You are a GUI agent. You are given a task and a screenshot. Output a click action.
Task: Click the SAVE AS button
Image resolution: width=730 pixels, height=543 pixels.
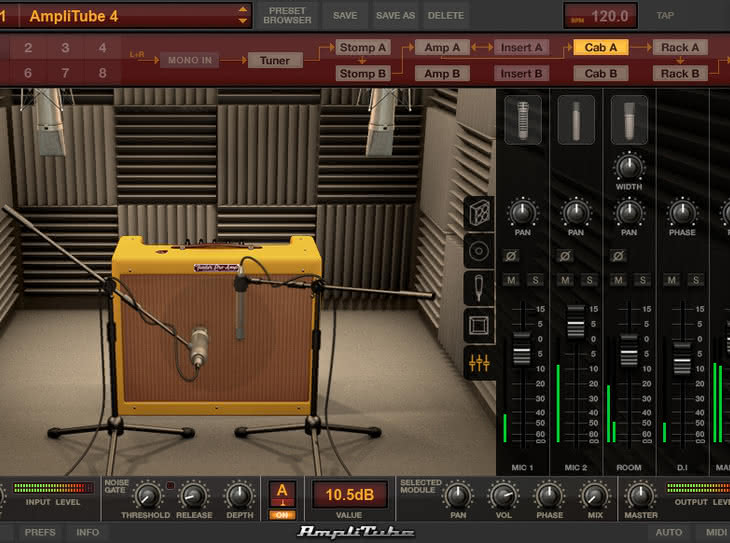[395, 15]
